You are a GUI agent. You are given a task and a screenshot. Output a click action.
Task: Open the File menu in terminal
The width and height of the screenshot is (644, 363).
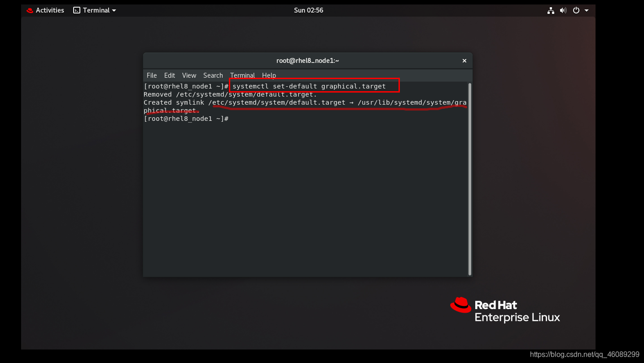152,75
